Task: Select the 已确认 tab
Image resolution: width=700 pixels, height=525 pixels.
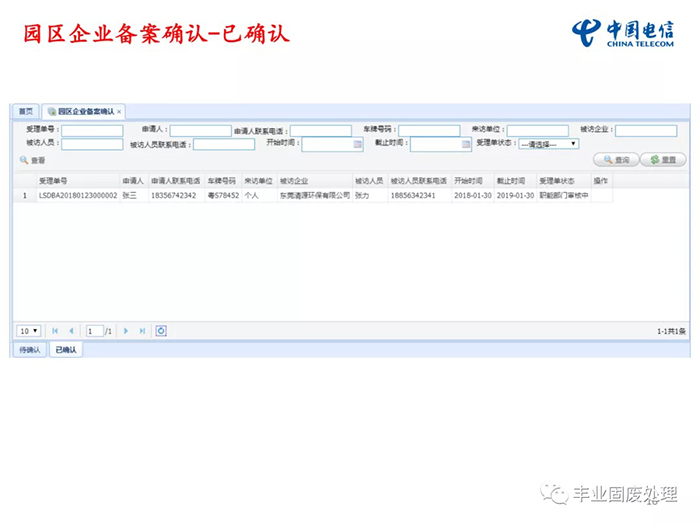Action: pyautogui.click(x=66, y=350)
